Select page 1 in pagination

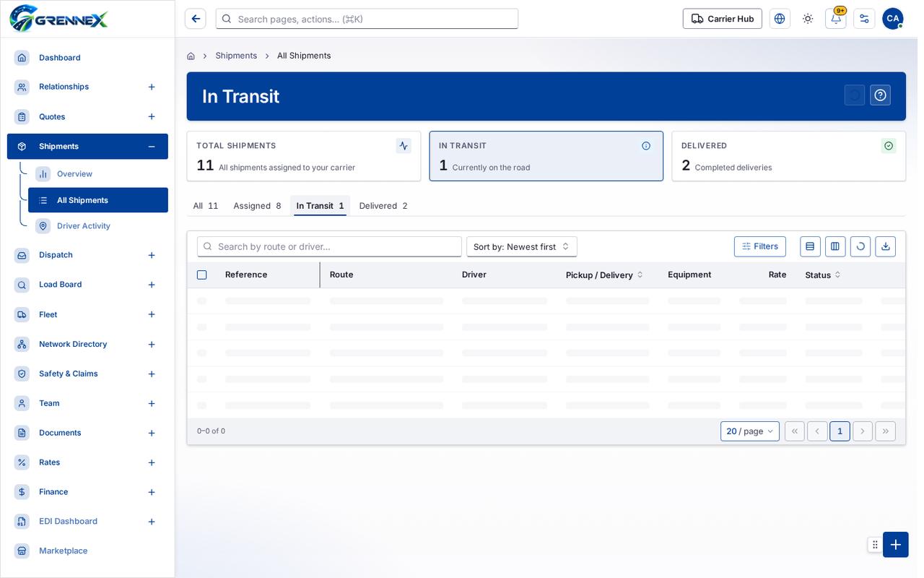[x=840, y=431]
